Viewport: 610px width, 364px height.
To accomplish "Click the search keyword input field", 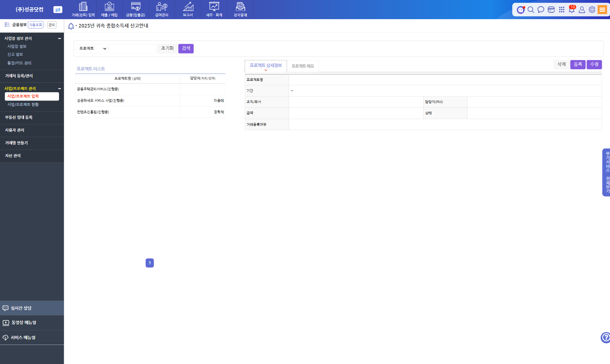I will [133, 49].
